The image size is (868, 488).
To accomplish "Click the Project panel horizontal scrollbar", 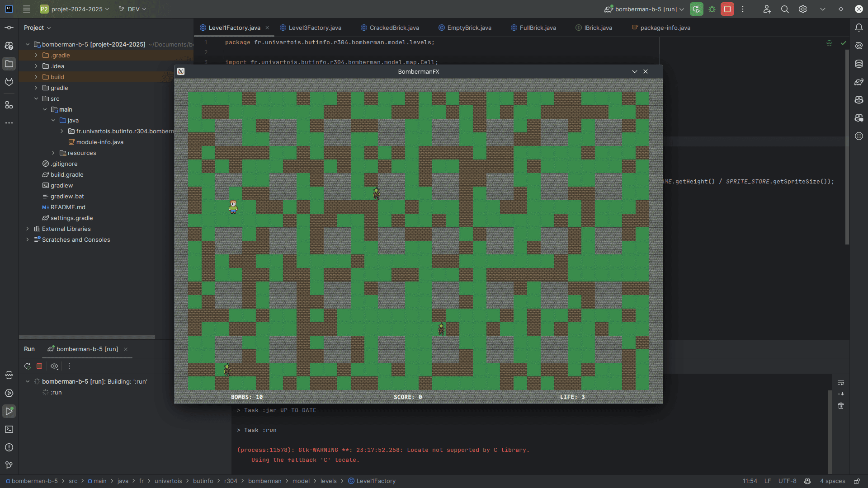I will (x=87, y=337).
